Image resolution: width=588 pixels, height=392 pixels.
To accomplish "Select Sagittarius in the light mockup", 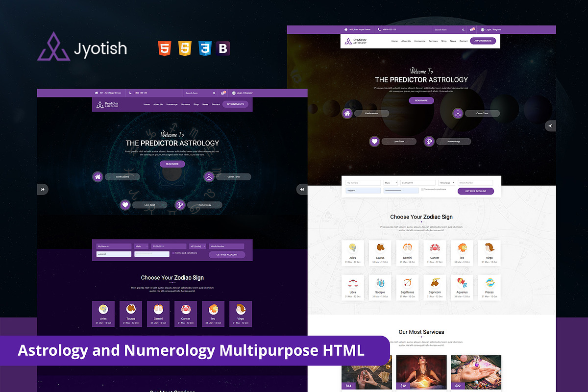I will pos(408,287).
